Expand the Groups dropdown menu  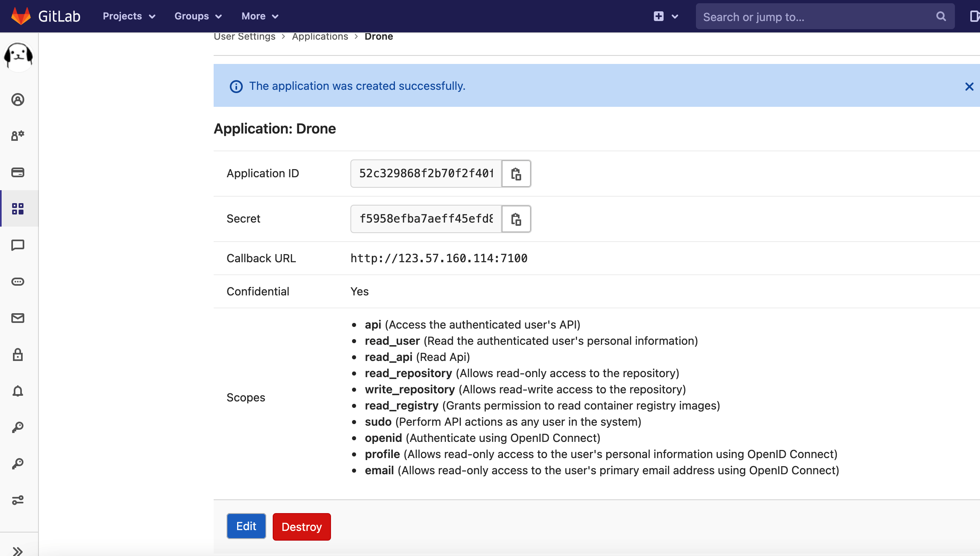point(198,16)
